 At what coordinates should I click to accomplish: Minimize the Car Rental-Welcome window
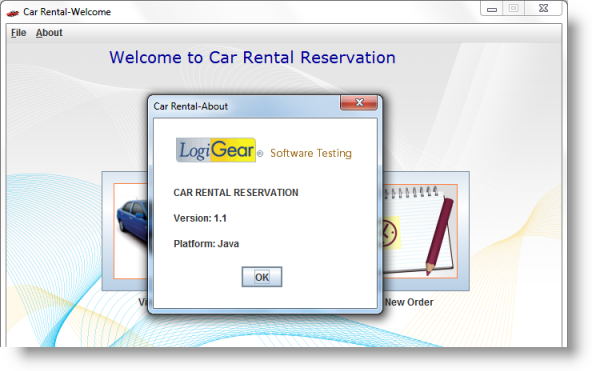tap(492, 8)
